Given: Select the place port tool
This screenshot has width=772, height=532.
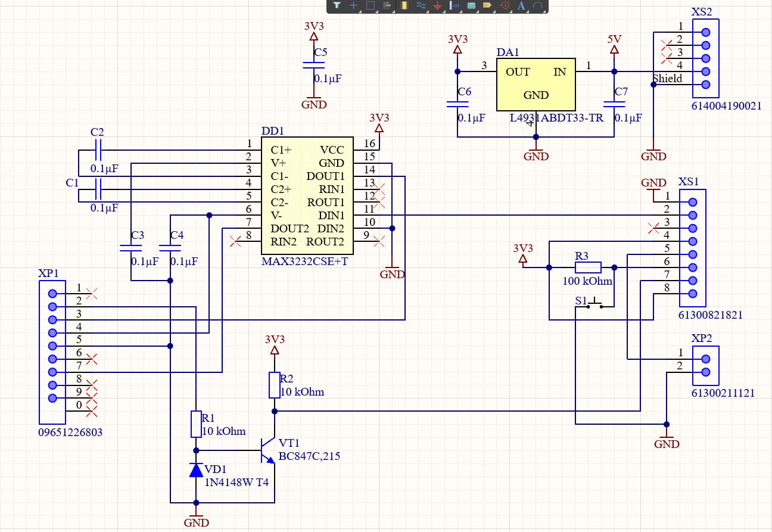Looking at the screenshot, I should [487, 6].
